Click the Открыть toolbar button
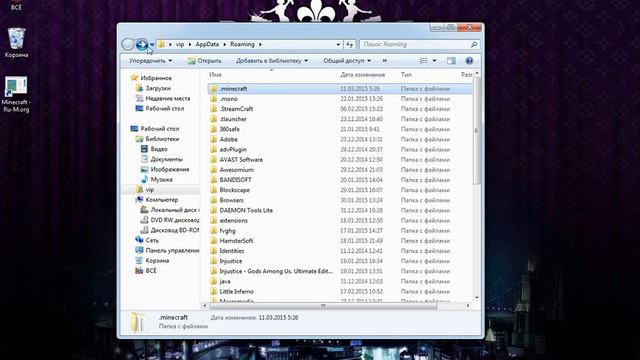Viewport: 640px width, 360px height. tap(204, 61)
